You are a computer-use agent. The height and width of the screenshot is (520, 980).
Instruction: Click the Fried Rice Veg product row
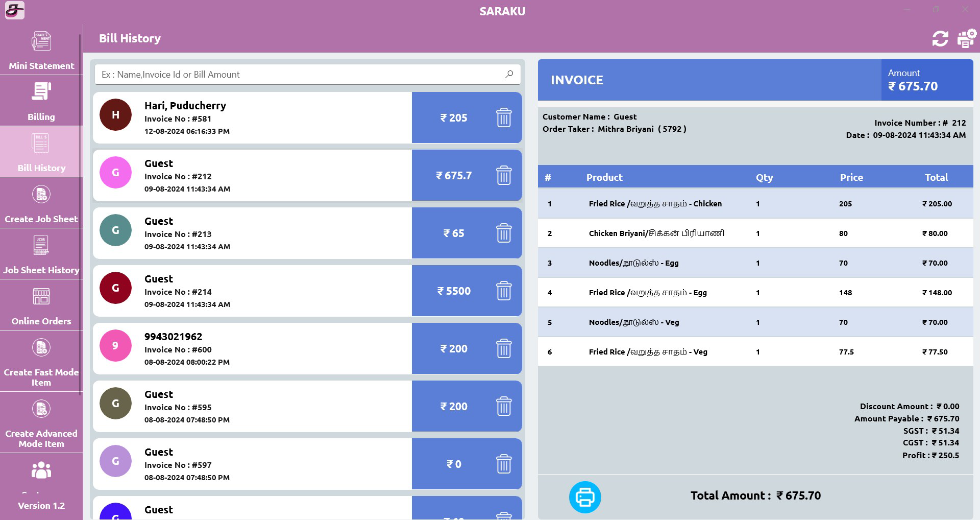click(x=755, y=352)
